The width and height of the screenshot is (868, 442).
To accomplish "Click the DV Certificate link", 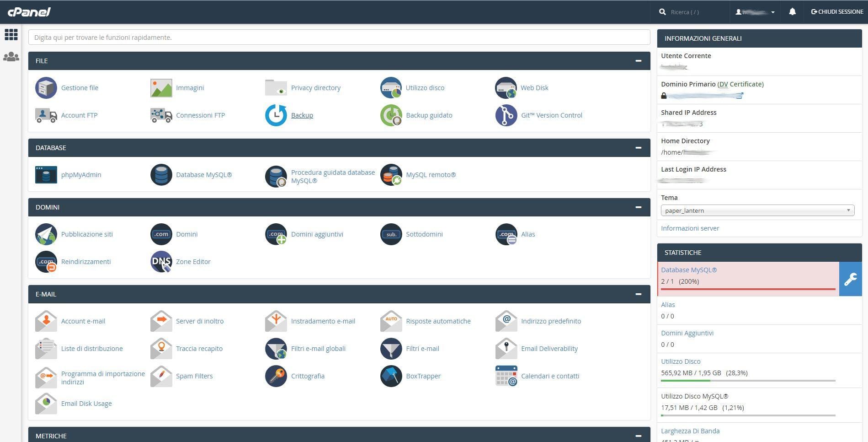I will click(x=740, y=84).
